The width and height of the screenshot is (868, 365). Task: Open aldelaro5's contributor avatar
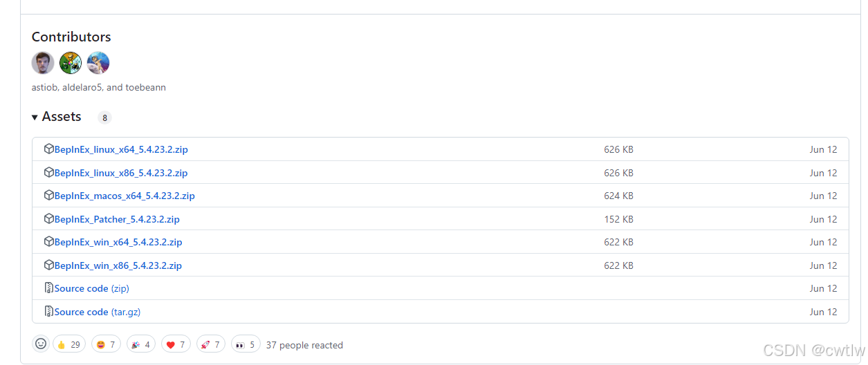pyautogui.click(x=71, y=63)
